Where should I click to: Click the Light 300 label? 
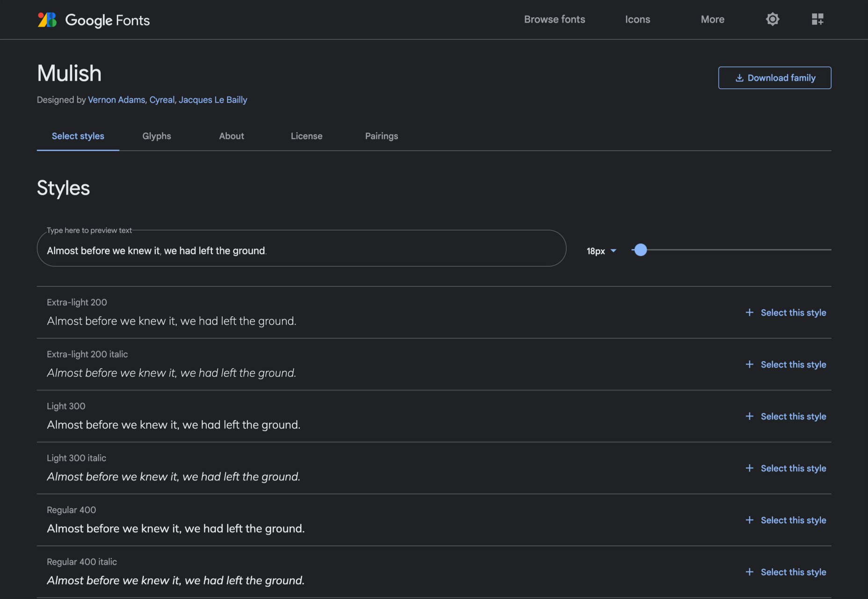66,406
